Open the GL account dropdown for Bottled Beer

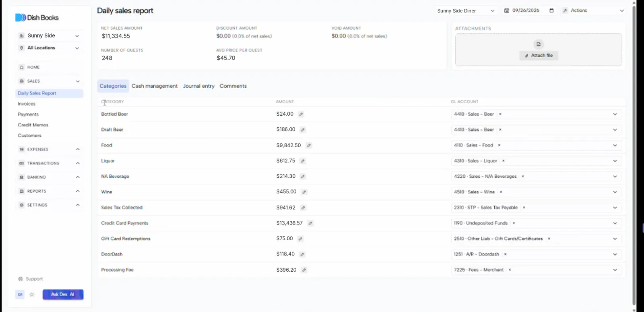tap(615, 114)
